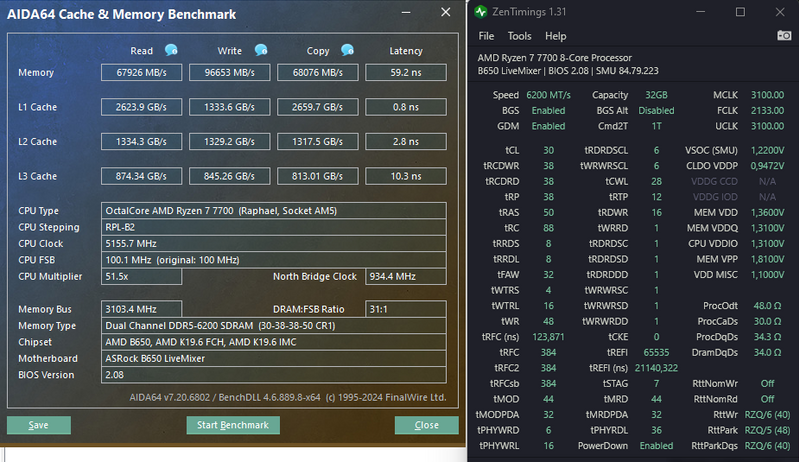Click L3 Cache Read value 874.34 GB/s
Viewport: 799px width, 462px height.
(x=142, y=176)
